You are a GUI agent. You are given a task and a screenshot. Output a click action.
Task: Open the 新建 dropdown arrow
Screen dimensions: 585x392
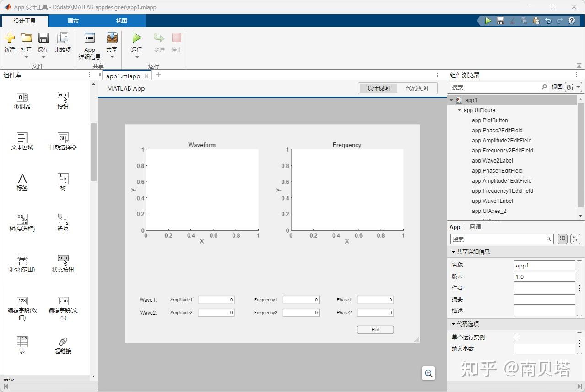[x=9, y=56]
